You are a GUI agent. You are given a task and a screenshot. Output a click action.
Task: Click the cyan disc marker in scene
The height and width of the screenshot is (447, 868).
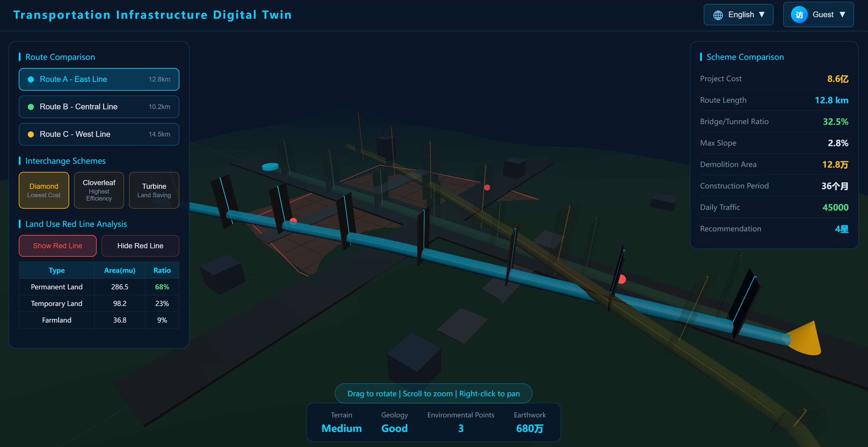pos(270,166)
